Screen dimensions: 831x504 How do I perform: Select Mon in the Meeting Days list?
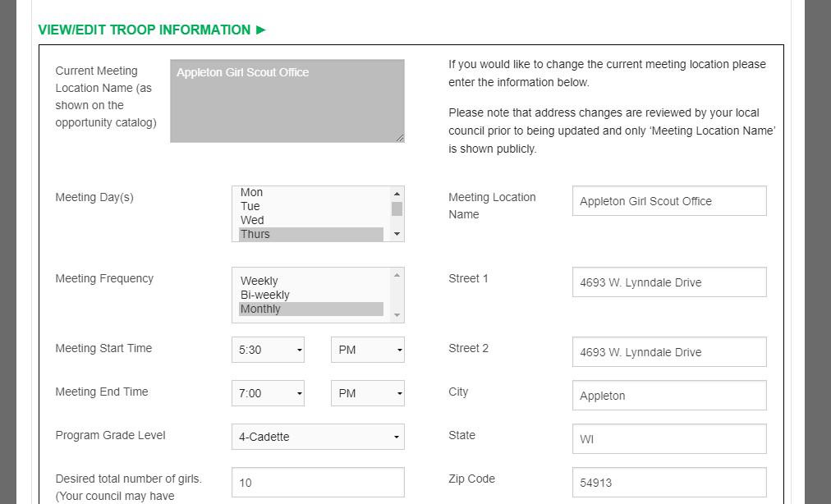(x=311, y=192)
